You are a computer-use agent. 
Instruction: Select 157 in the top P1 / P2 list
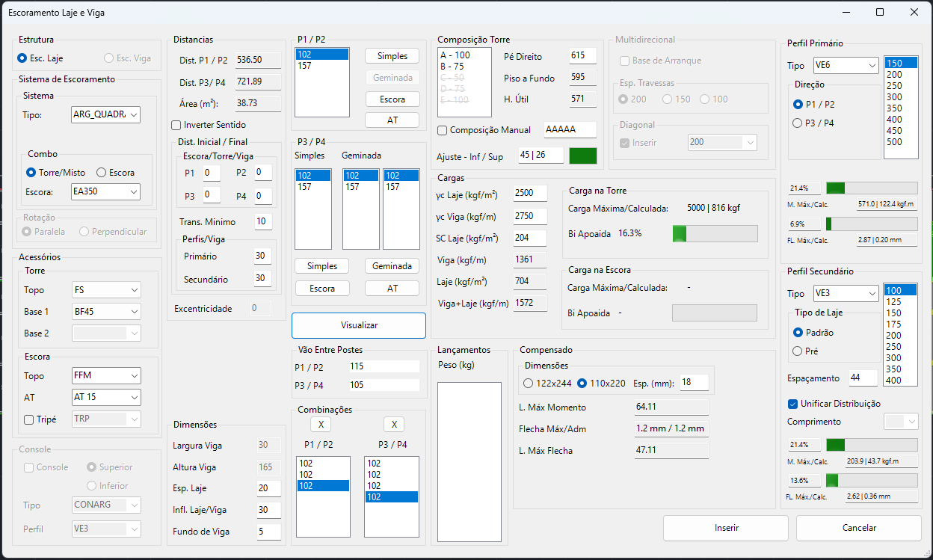click(x=322, y=66)
